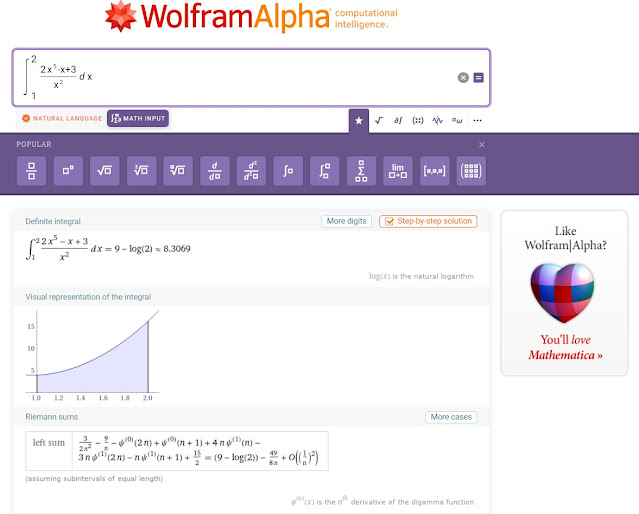
Task: Insert a square root template
Action: [x=105, y=171]
